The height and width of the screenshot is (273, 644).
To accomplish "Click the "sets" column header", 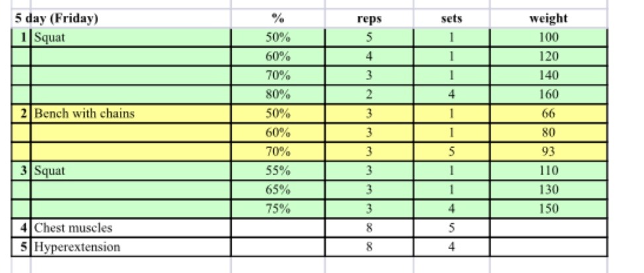I will point(451,19).
